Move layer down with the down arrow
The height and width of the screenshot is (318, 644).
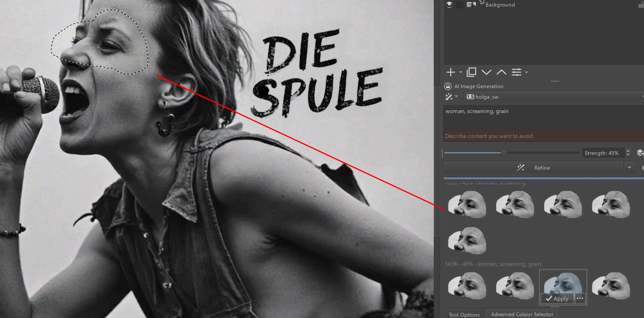coord(486,72)
